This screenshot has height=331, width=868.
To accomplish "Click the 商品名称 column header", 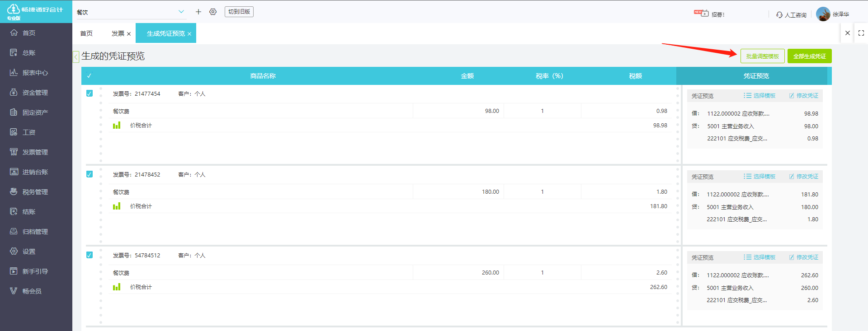I will pyautogui.click(x=263, y=76).
